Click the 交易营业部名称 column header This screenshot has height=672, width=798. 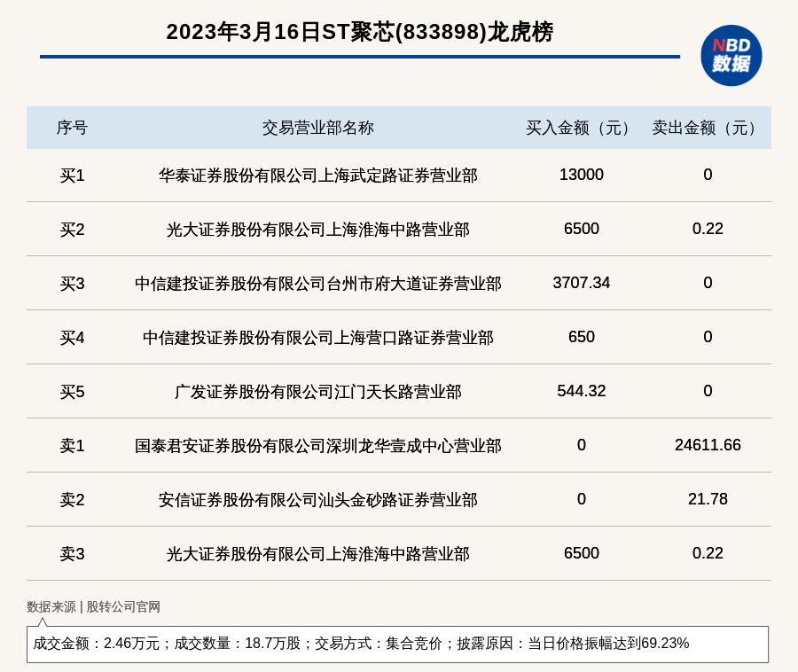[318, 128]
